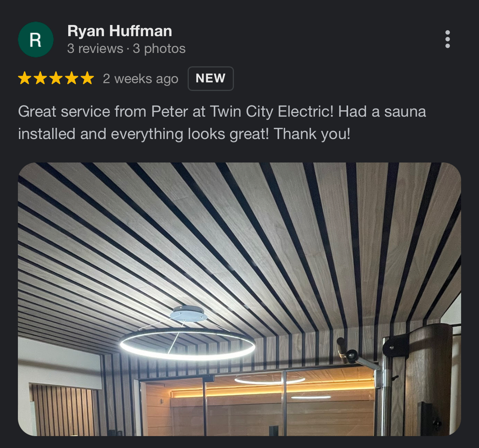Select the second gold rating star
This screenshot has height=448, width=479.
40,78
